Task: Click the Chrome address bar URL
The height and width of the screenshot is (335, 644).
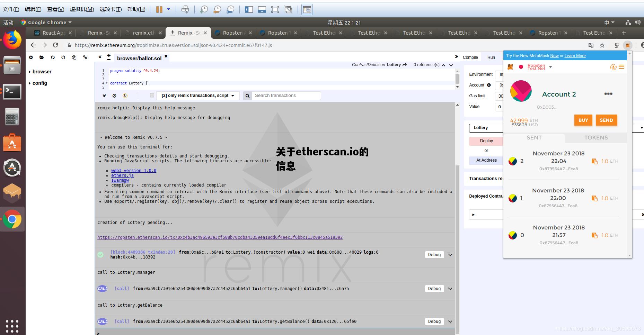Action: click(x=173, y=45)
